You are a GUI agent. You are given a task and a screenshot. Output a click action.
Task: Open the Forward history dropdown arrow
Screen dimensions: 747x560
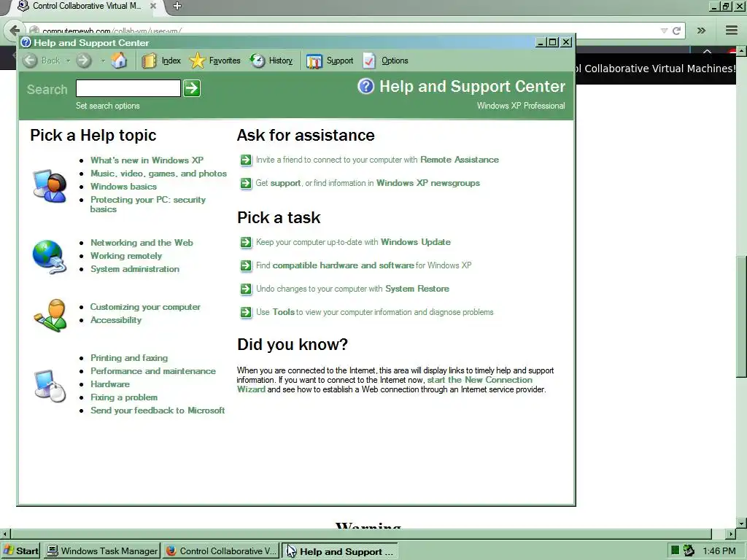tap(103, 61)
